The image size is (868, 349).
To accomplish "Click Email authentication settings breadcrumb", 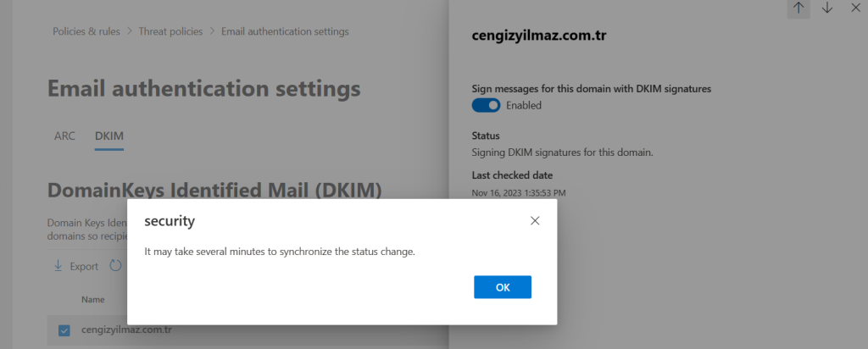I will [285, 31].
